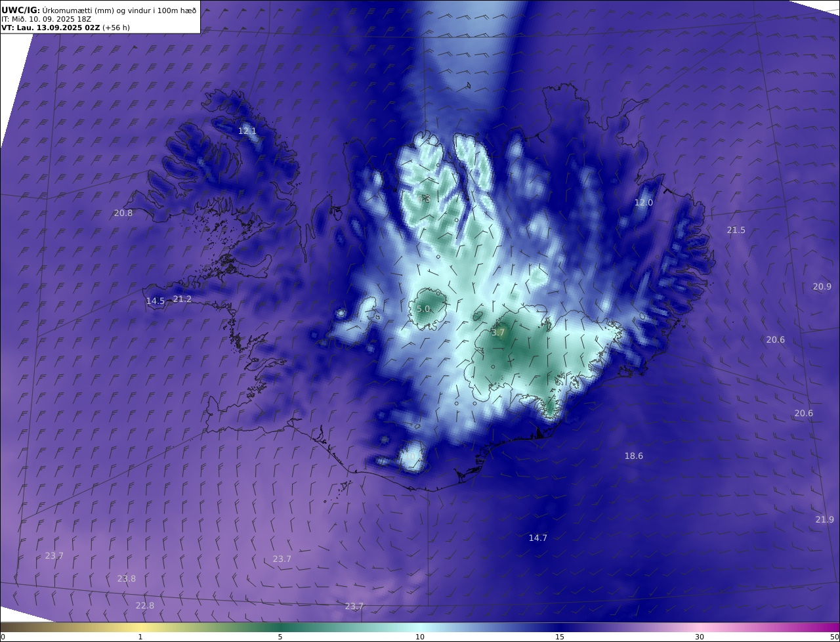Select the 21.5 label off the east coast
Viewport: 840px width, 642px height.
coord(736,230)
